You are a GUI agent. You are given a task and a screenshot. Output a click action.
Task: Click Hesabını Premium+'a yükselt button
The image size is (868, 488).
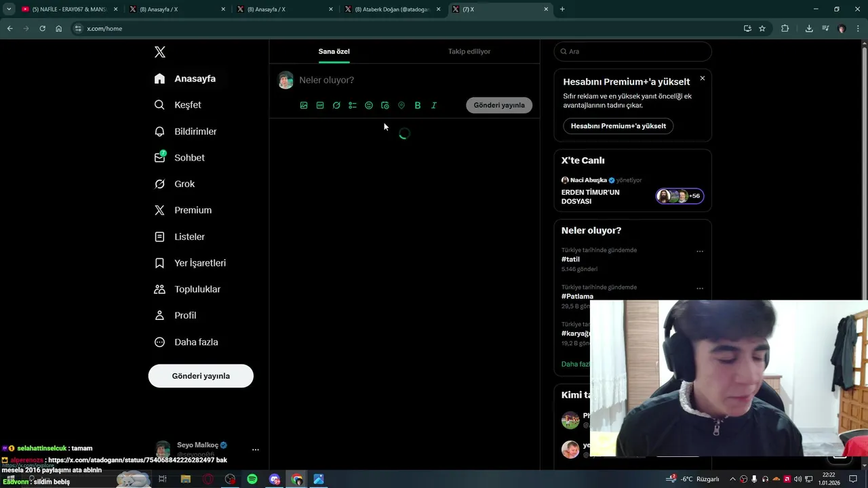tap(618, 126)
